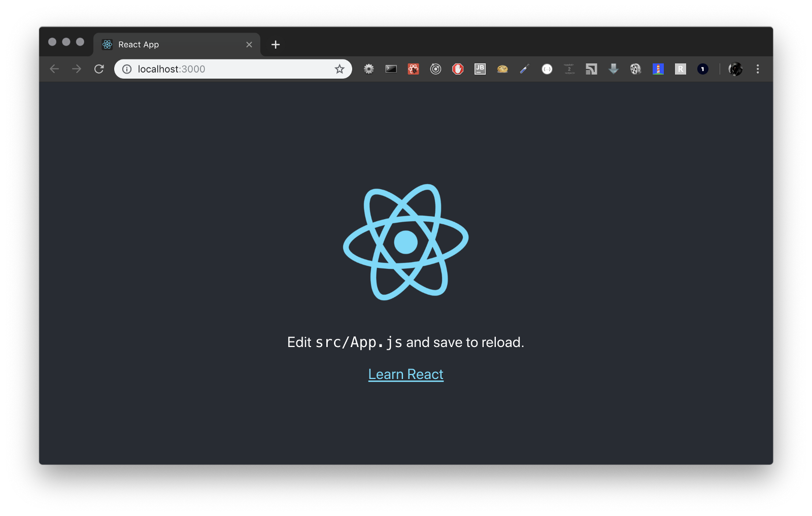
Task: Go back to the previous page
Action: (54, 69)
